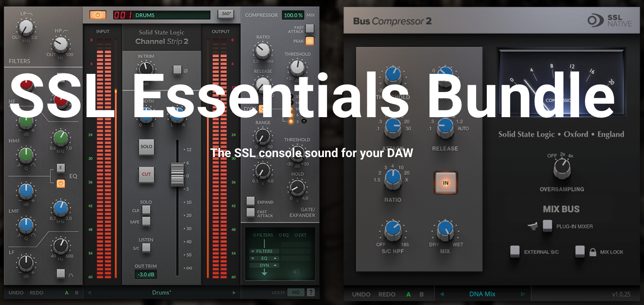Click REDO in Bus Compressor 2

point(387,294)
